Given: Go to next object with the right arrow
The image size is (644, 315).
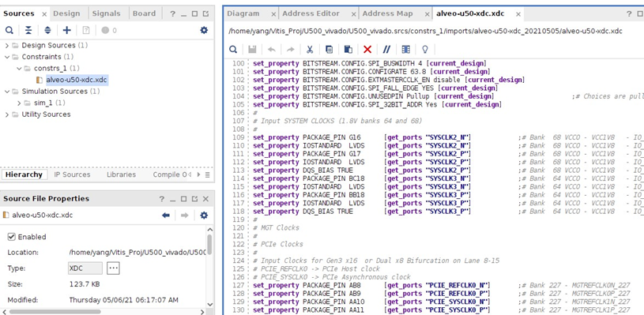Looking at the screenshot, I should tap(184, 215).
